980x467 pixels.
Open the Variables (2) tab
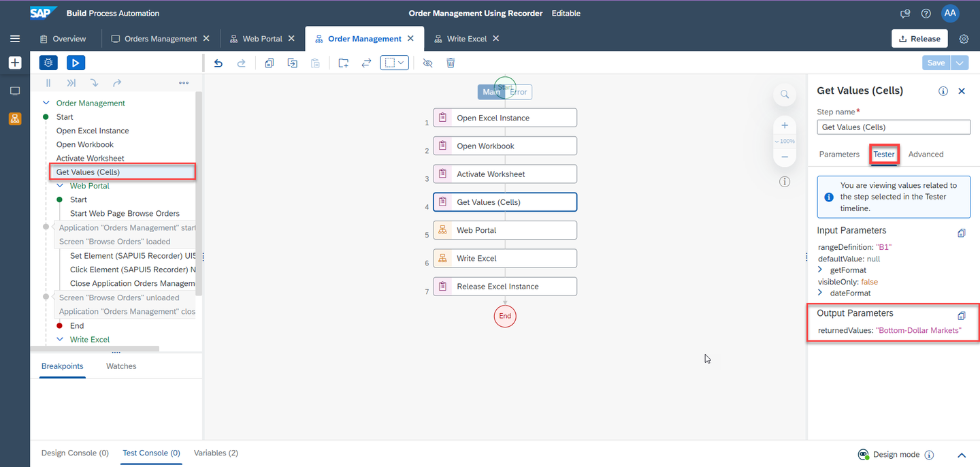coord(216,453)
